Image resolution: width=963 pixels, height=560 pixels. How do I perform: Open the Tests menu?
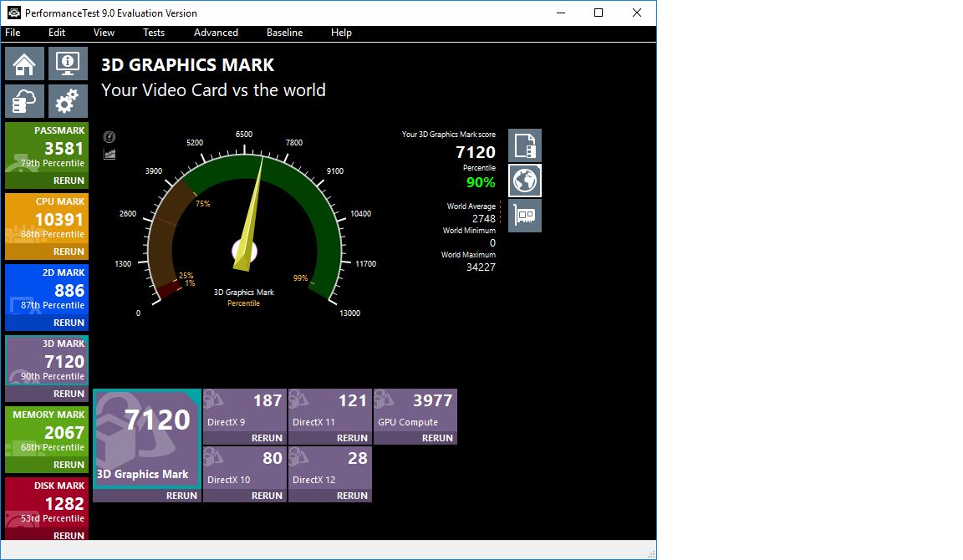click(154, 33)
